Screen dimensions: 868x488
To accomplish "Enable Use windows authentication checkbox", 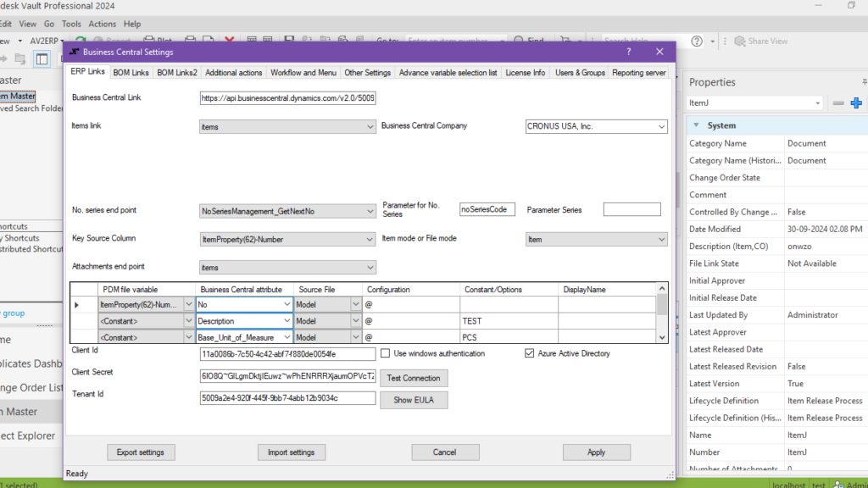I will pyautogui.click(x=386, y=353).
